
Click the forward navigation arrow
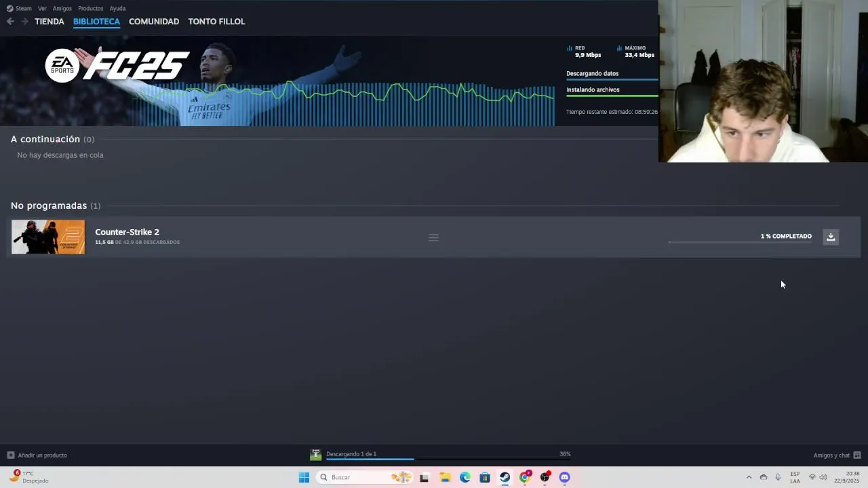(24, 22)
